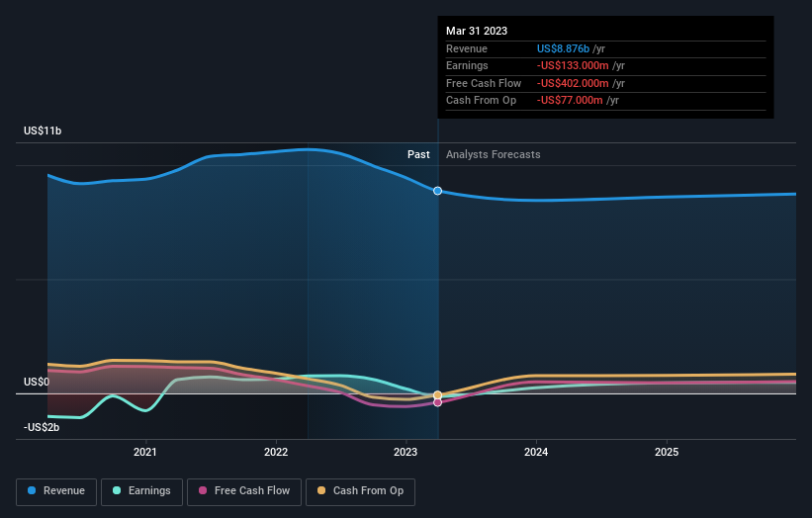Toggle the Cash From Op legend button
This screenshot has height=518, width=812.
[x=360, y=491]
